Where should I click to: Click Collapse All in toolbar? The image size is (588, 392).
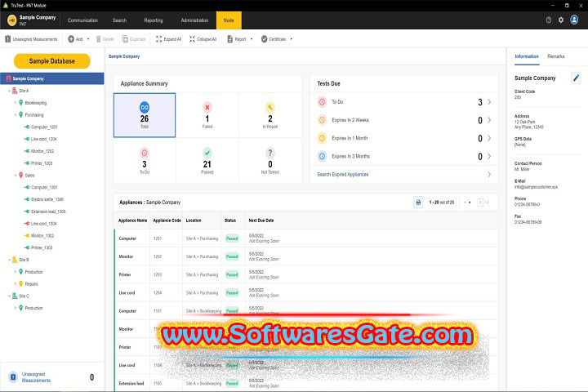click(203, 39)
